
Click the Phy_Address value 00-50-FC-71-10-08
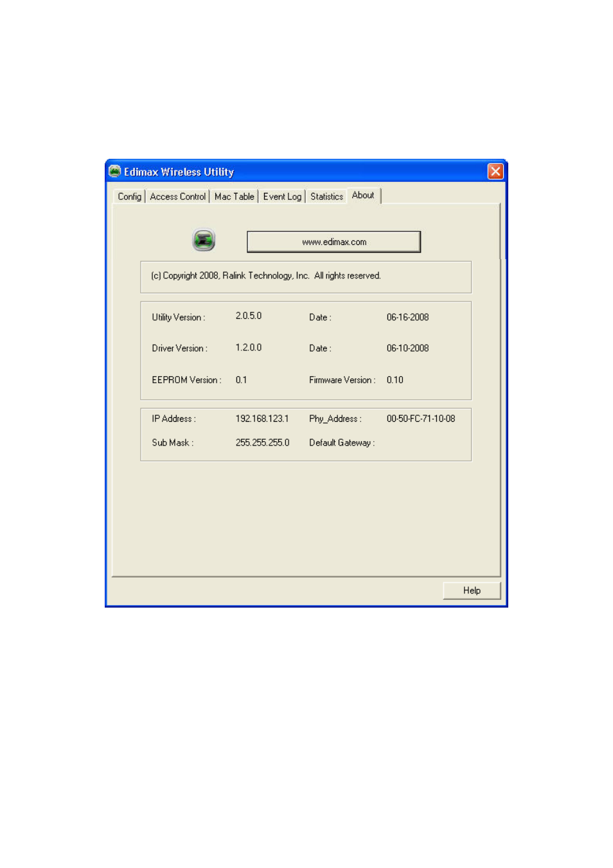(x=421, y=419)
